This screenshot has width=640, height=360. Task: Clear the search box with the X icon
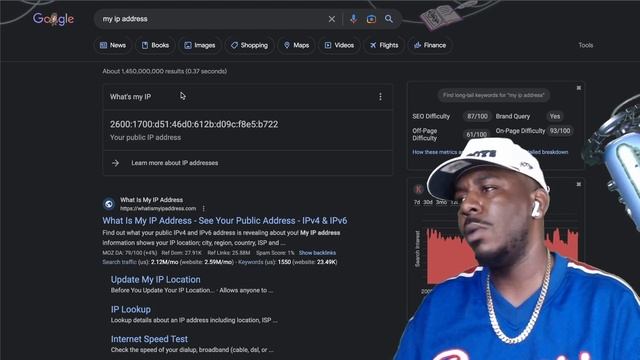(332, 19)
